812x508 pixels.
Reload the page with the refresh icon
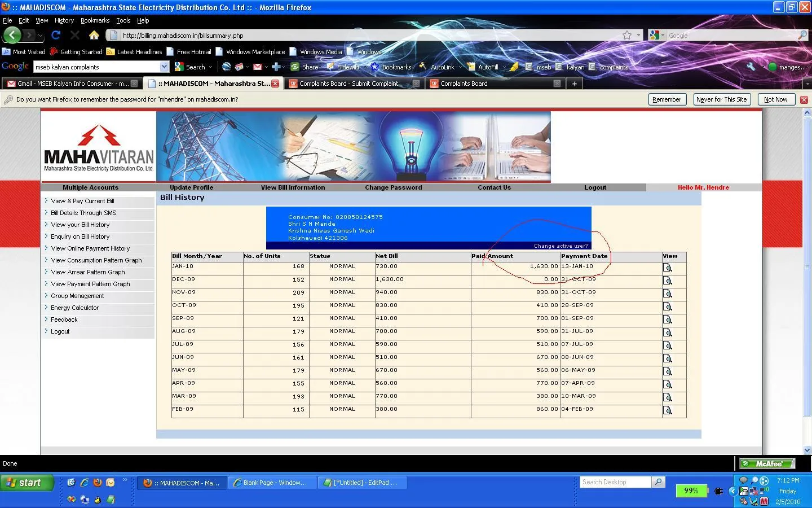coord(56,35)
